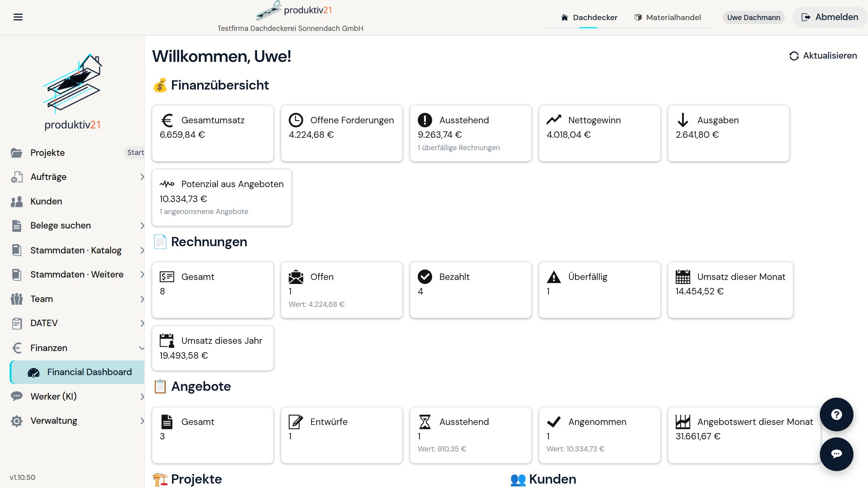Click the Kunden people icon in sidebar
Image resolution: width=868 pixels, height=488 pixels.
tap(16, 201)
